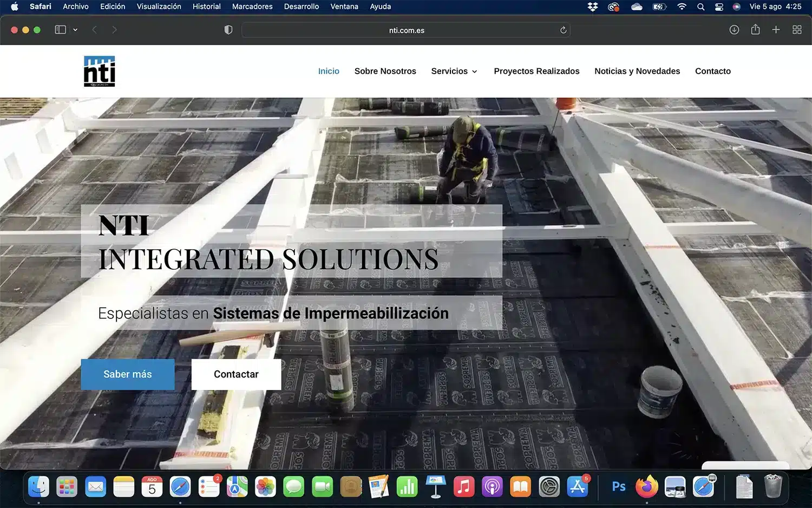Reload the page in Safari
Screen dimensions: 812x508
pos(563,30)
